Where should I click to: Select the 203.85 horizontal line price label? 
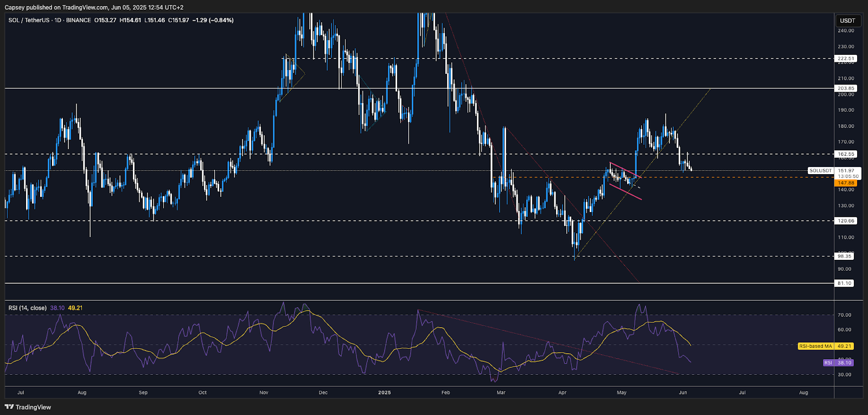[846, 88]
